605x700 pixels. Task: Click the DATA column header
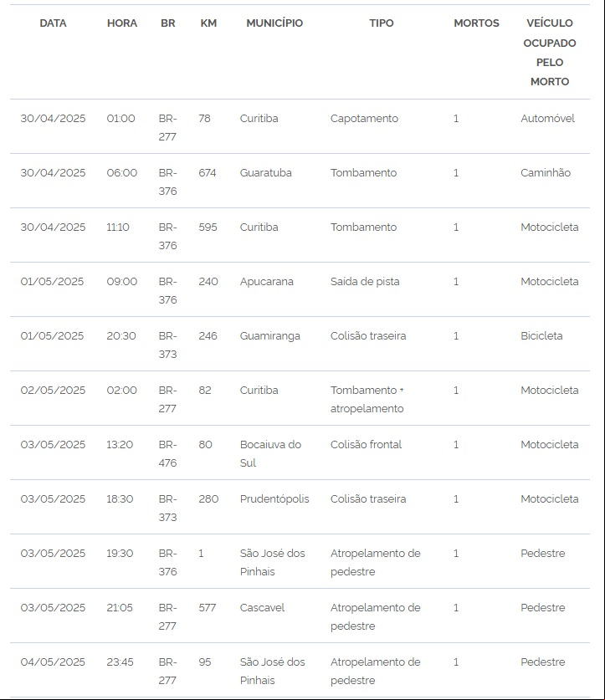point(53,23)
